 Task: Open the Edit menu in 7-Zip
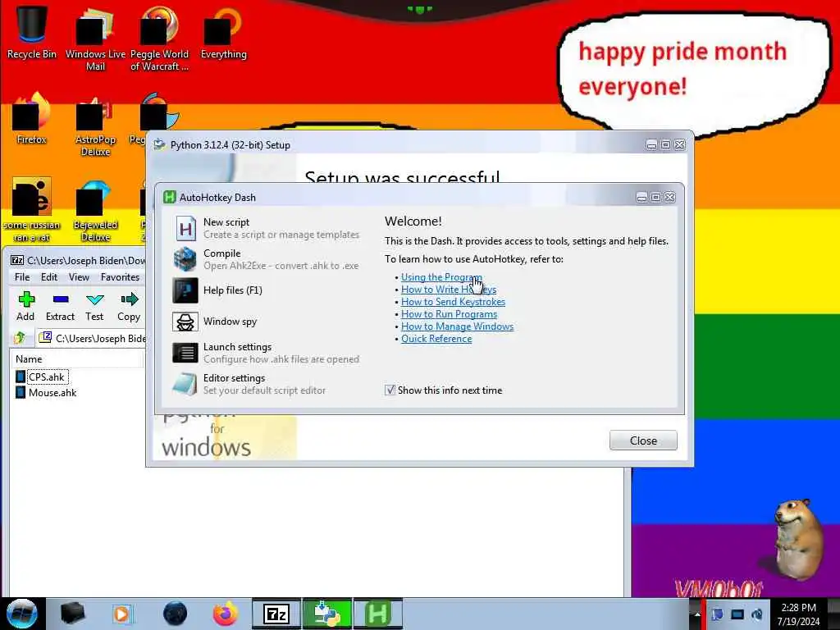tap(48, 277)
